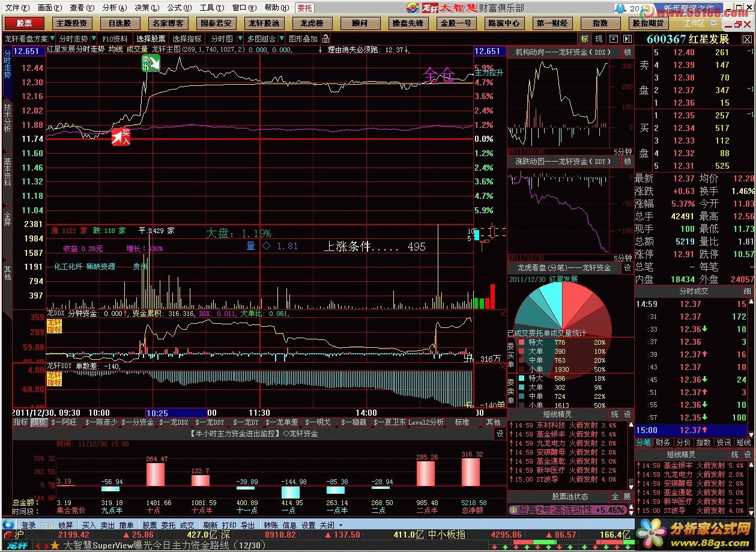Click 设 settings of 龙虎看盘 panel
Screen dimensions: 756x552
627,268
